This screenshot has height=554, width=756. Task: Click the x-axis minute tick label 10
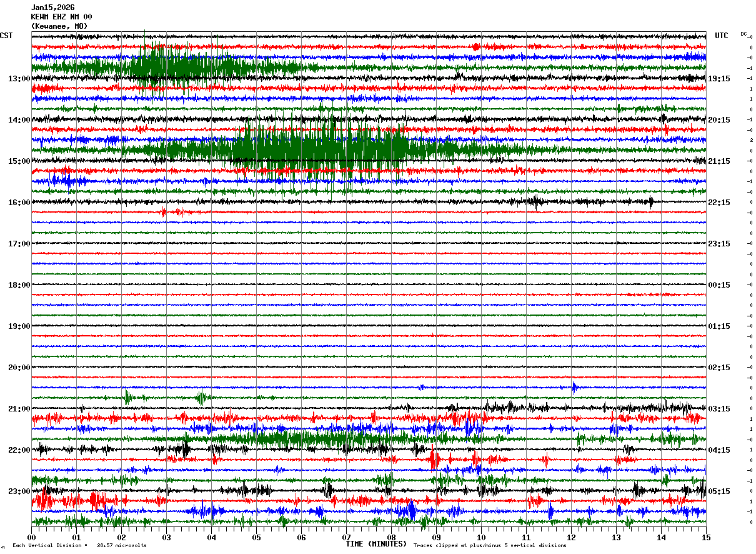coord(481,537)
